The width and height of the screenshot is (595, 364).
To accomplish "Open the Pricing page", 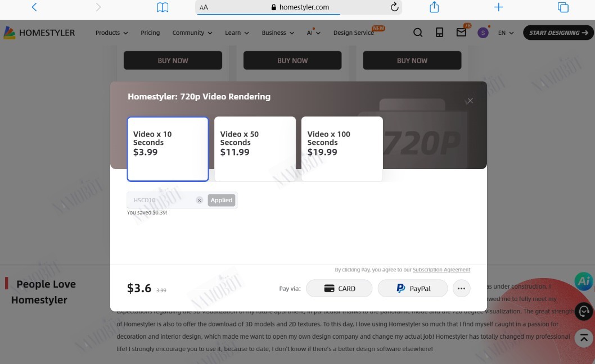I will [150, 33].
